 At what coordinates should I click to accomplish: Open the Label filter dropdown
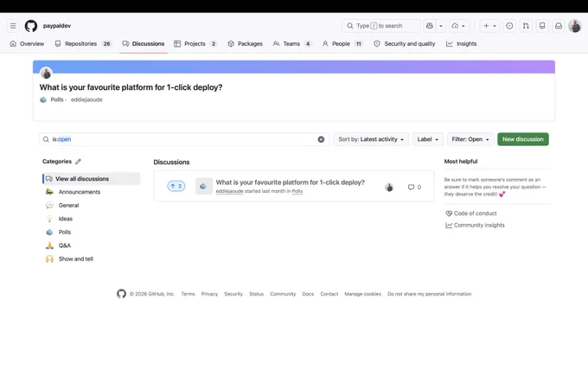pyautogui.click(x=427, y=139)
